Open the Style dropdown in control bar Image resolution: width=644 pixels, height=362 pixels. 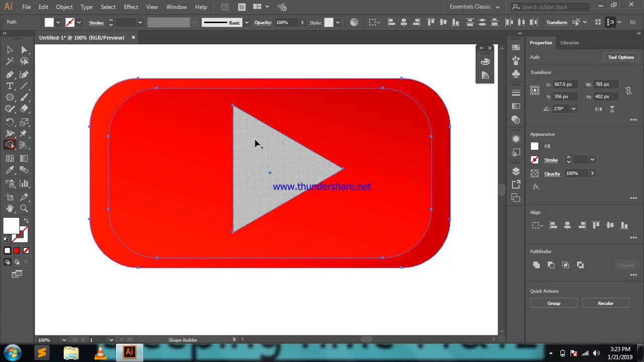tap(338, 23)
